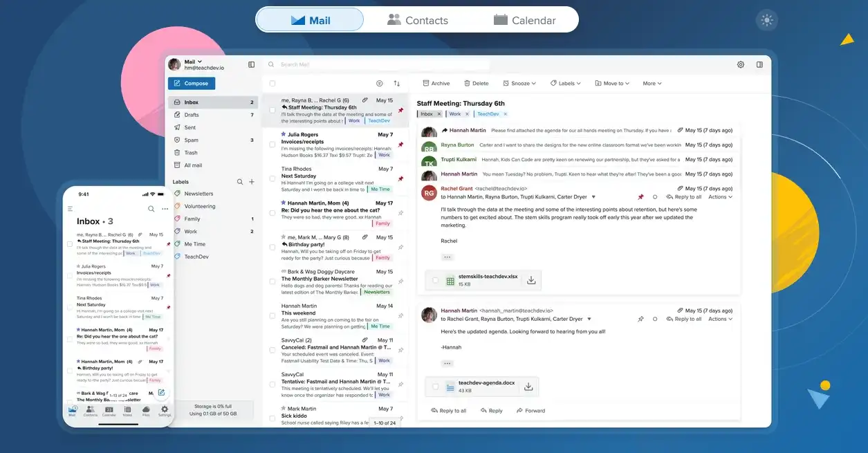Tap the phone search magnifier icon
868x453 pixels.
coord(151,208)
